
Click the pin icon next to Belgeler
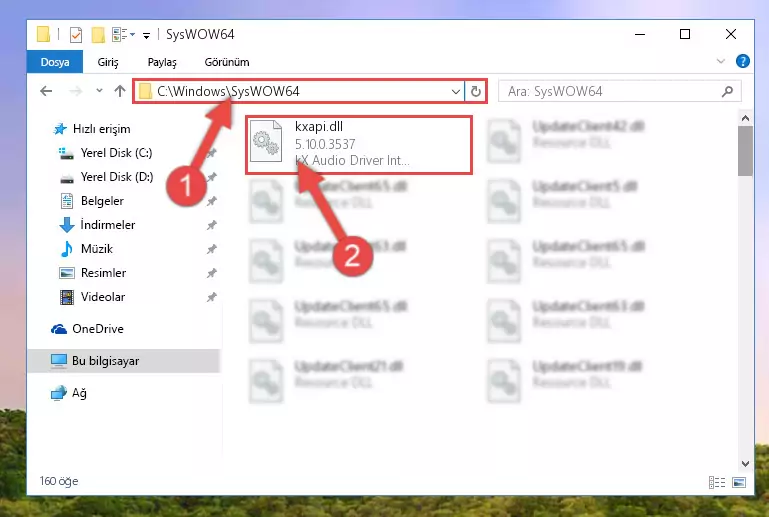pyautogui.click(x=211, y=201)
